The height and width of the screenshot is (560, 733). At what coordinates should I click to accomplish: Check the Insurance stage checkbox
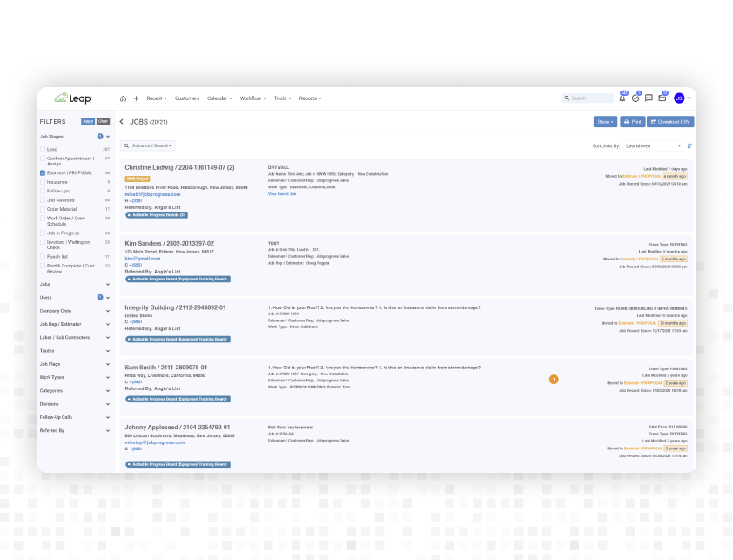tap(43, 182)
